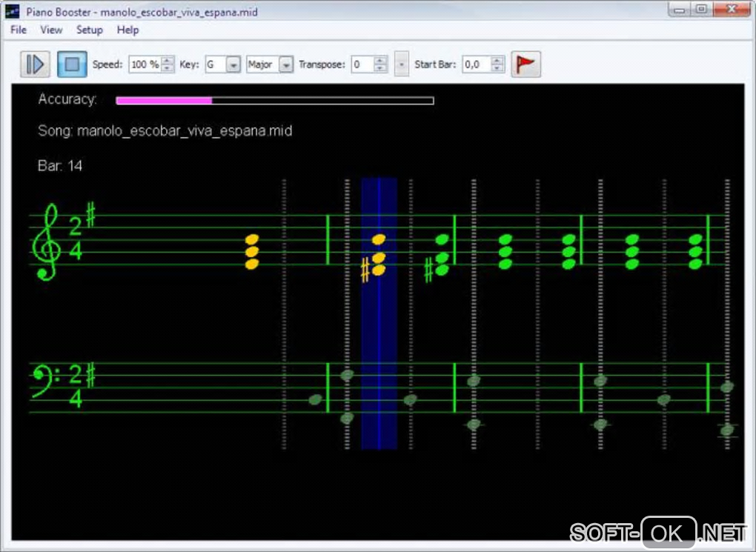Click the bass clef symbol
The image size is (756, 552).
(44, 381)
